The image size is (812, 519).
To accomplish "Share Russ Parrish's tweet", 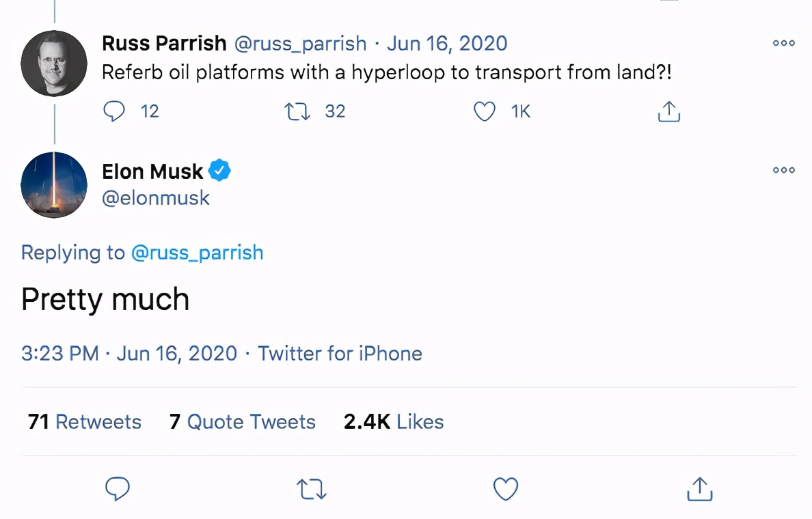I will coord(668,111).
